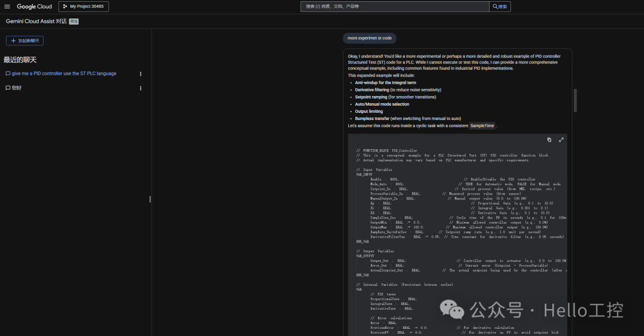644x336 pixels.
Task: Click the 'Anti-windup for the integral term' bullet
Action: click(386, 83)
